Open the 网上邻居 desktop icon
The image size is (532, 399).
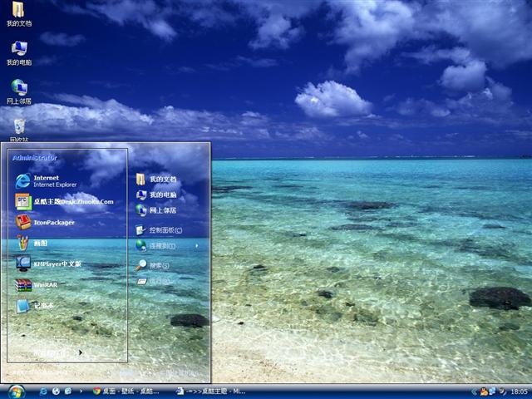(19, 91)
